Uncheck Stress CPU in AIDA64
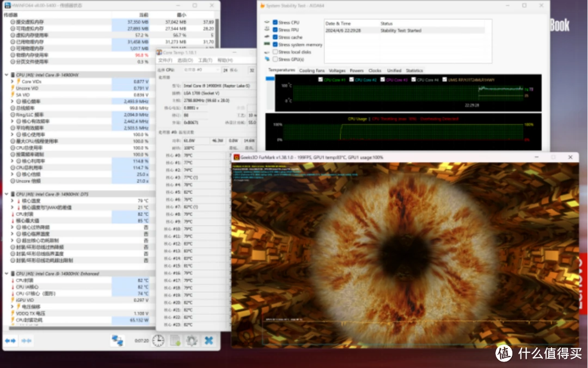Image resolution: width=588 pixels, height=368 pixels. pos(275,22)
